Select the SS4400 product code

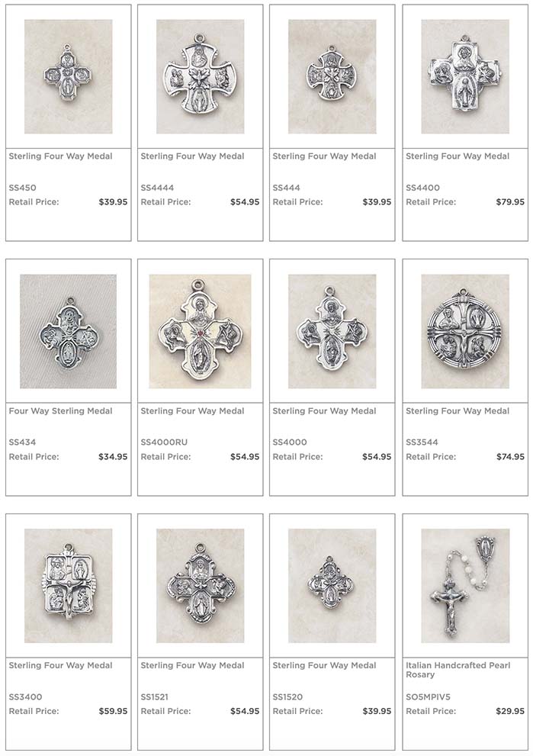[422, 188]
